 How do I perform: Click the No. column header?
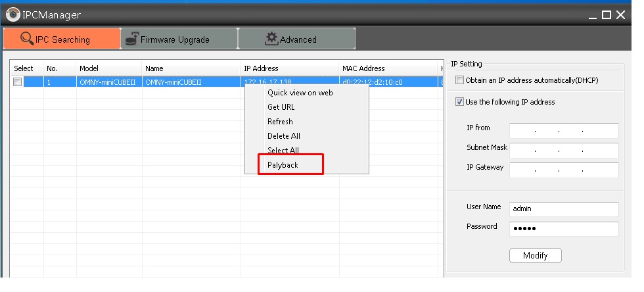[60, 68]
